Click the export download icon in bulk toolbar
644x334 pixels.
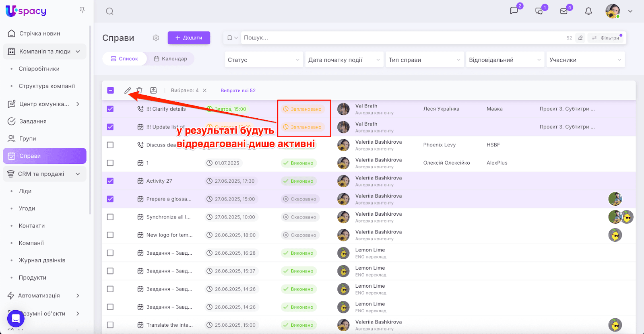[153, 91]
